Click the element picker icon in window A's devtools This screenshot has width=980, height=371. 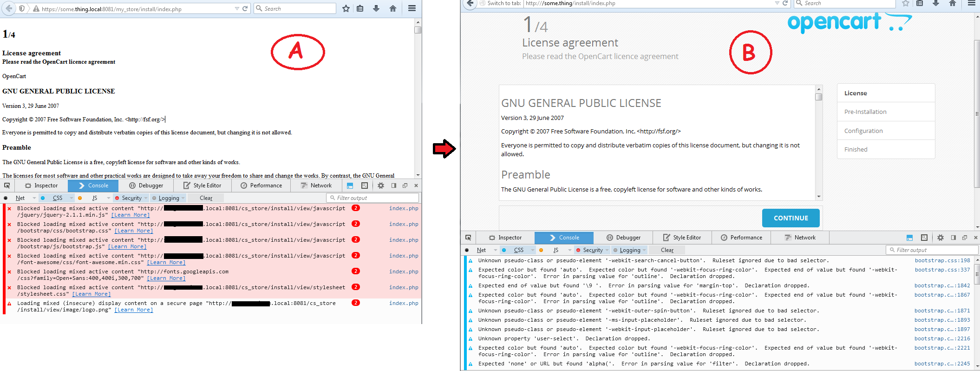(7, 185)
